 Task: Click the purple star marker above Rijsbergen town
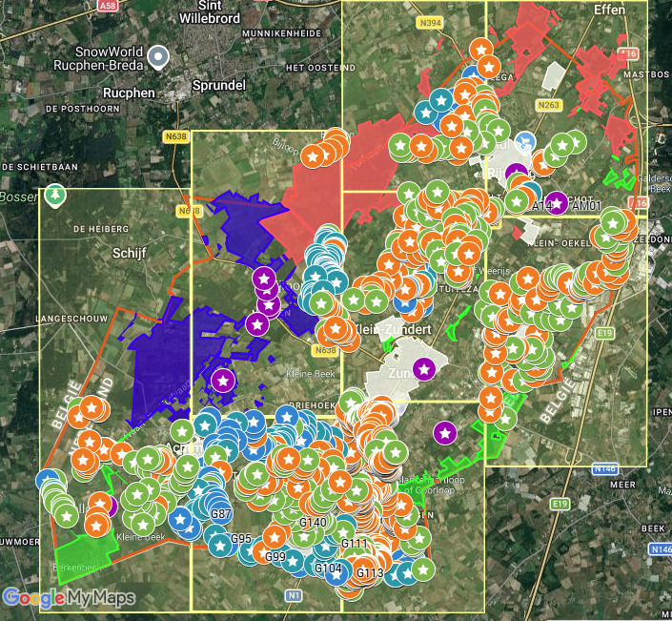(x=516, y=174)
